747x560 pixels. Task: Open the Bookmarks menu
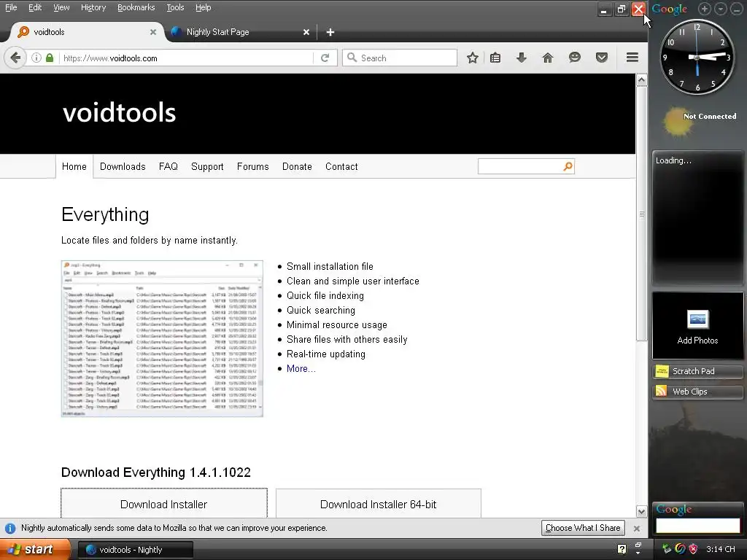point(136,7)
